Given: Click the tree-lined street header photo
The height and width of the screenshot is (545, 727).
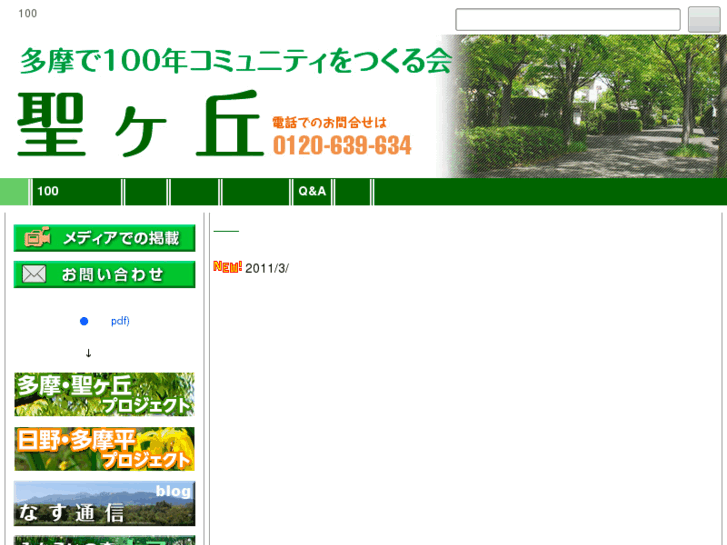Looking at the screenshot, I should pos(583,106).
